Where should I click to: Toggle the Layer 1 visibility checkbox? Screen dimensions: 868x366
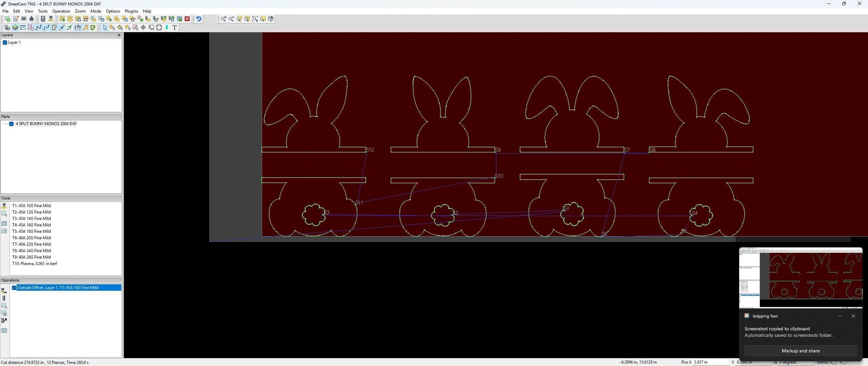click(x=5, y=43)
